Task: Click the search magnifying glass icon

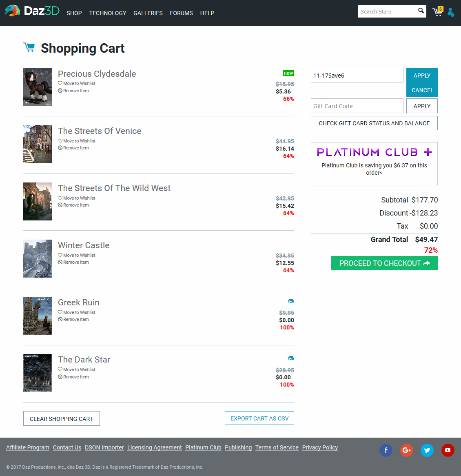Action: (x=421, y=11)
